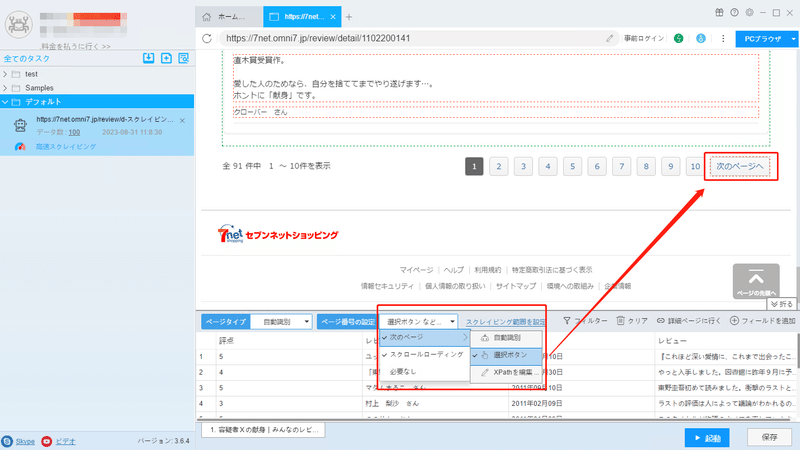Click the 7net セブンネットショッピング logo

tap(278, 234)
